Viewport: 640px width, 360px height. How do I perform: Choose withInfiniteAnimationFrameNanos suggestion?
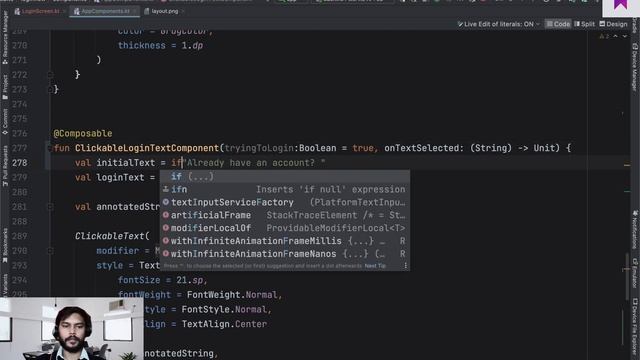(x=284, y=254)
